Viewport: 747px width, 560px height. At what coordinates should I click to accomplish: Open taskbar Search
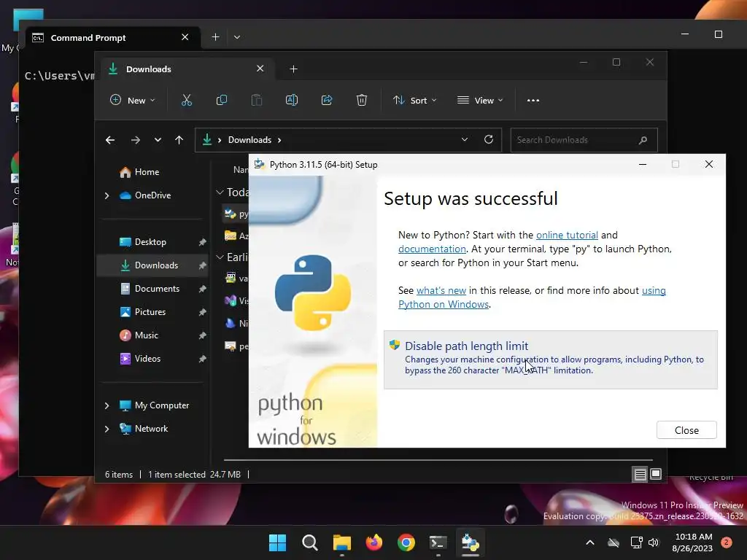pyautogui.click(x=309, y=542)
